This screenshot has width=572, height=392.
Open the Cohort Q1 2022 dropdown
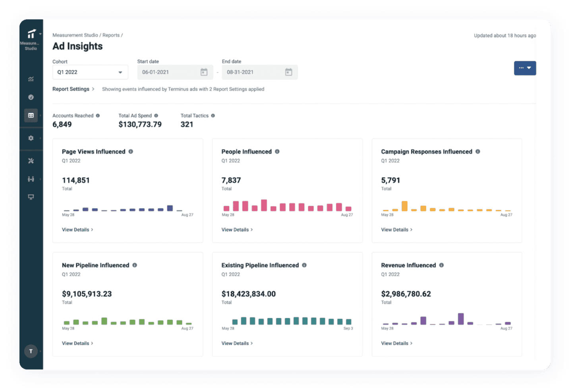tap(90, 72)
